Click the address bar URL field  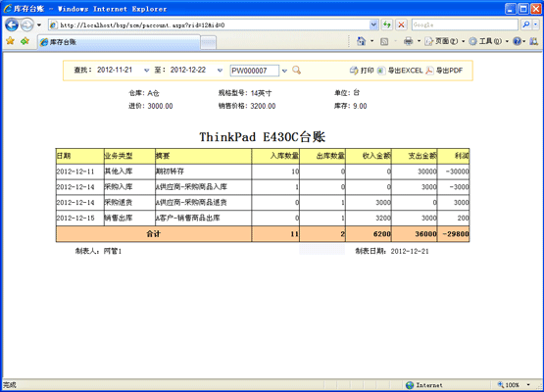click(209, 24)
